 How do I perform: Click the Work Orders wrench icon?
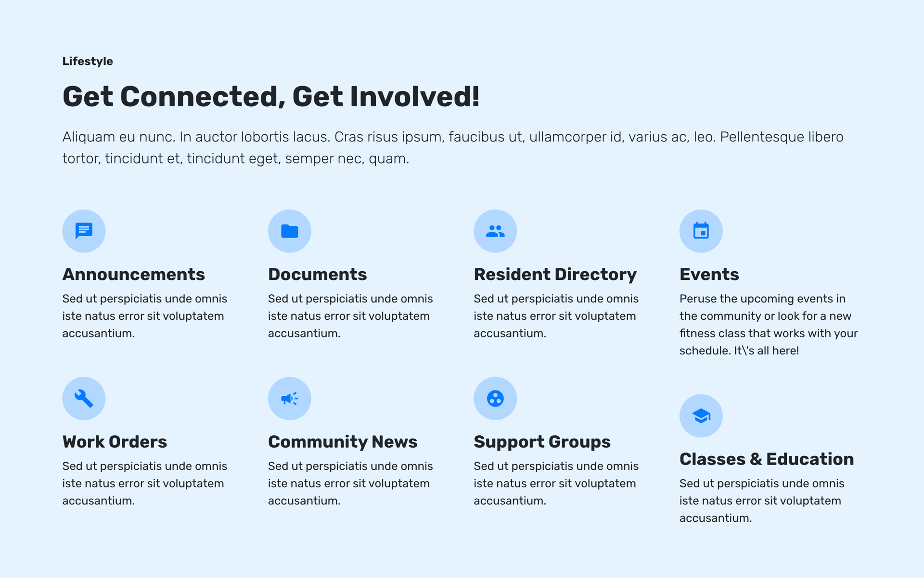(x=84, y=398)
